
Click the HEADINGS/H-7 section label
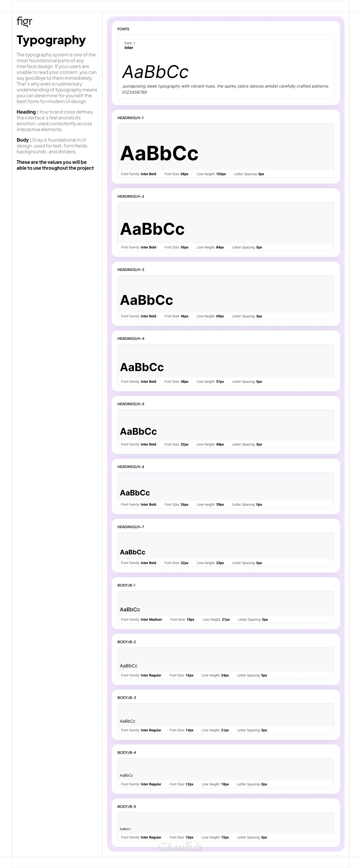click(x=131, y=527)
